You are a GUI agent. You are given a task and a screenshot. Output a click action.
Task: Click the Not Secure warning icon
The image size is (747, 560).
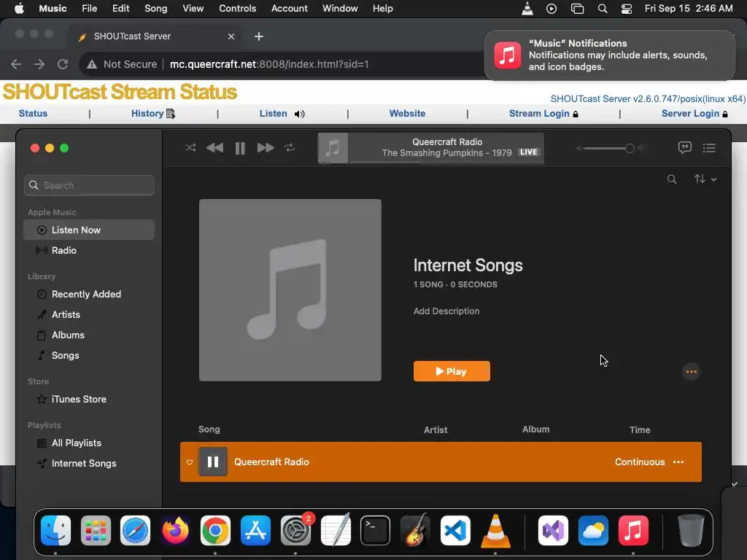tap(92, 64)
